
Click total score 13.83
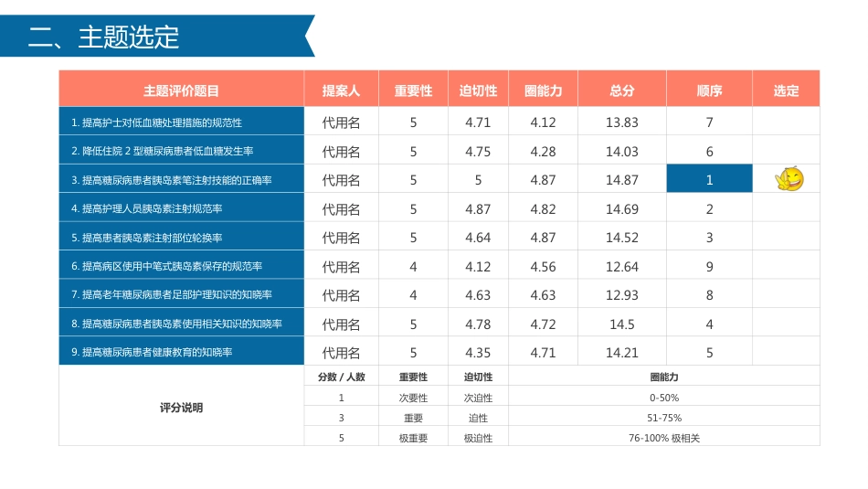621,122
